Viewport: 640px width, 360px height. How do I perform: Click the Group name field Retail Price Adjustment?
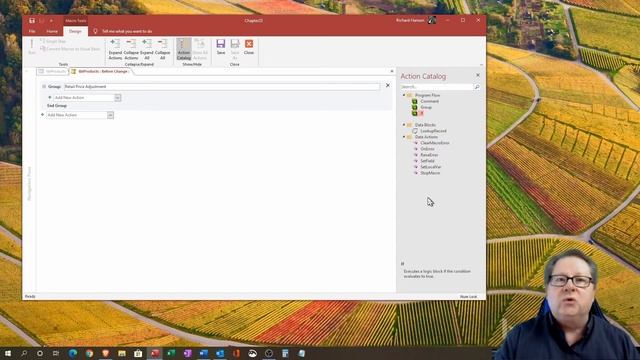[x=222, y=87]
